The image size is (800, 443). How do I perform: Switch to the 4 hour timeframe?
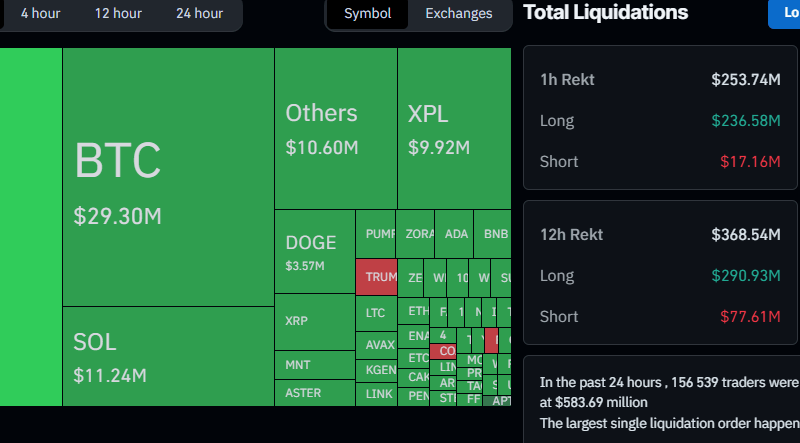(38, 13)
